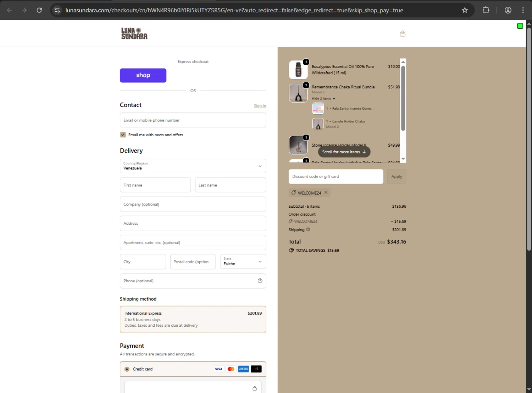532x393 pixels.
Task: Click the page vertical scrollbar
Action: click(529, 138)
